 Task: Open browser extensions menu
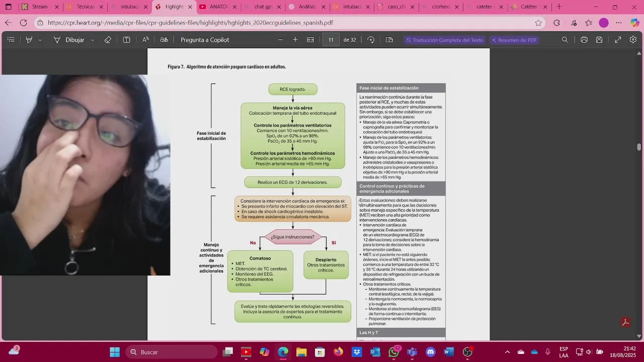556,23
